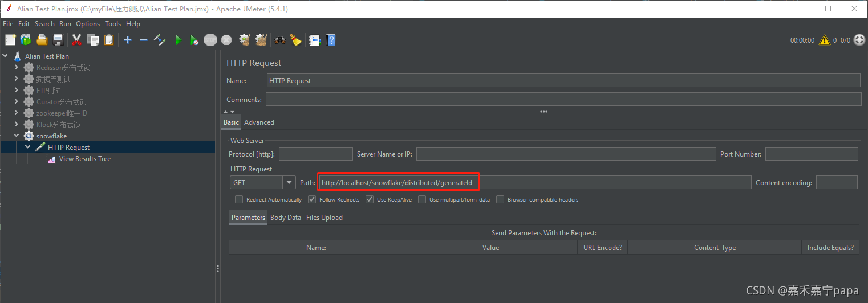
Task: Expand the zookeeper唯一ID thread group
Action: (x=17, y=113)
